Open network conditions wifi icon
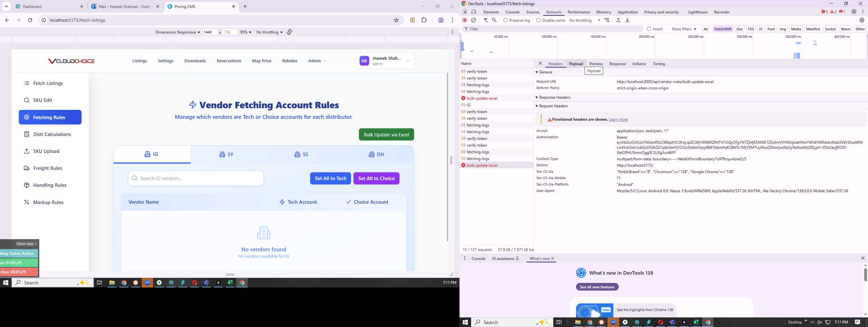Image resolution: width=868 pixels, height=327 pixels. (607, 20)
